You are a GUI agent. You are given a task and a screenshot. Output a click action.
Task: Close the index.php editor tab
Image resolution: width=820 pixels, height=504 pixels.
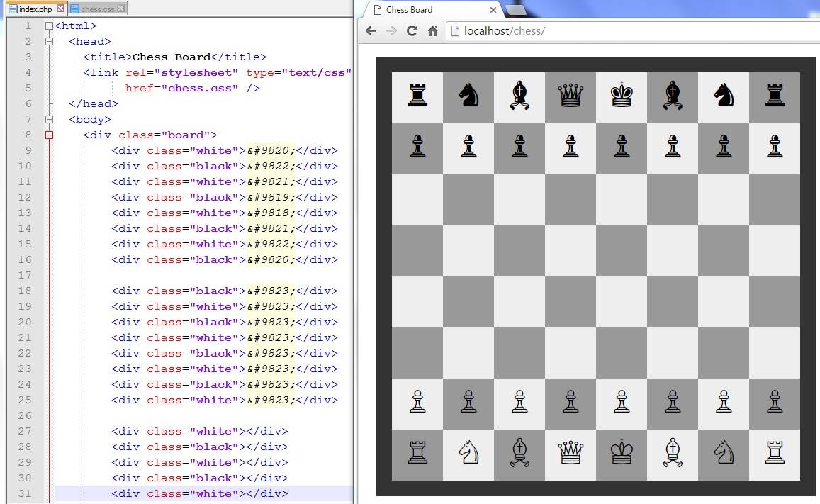click(x=60, y=9)
